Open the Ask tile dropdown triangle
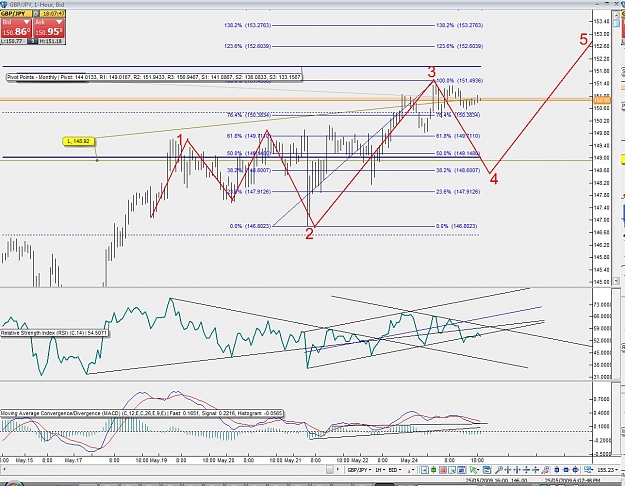The height and width of the screenshot is (486, 625). (59, 22)
